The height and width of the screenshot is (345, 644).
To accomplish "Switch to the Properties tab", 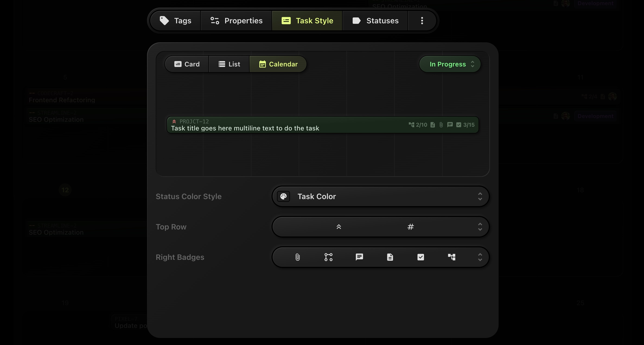I will click(236, 21).
